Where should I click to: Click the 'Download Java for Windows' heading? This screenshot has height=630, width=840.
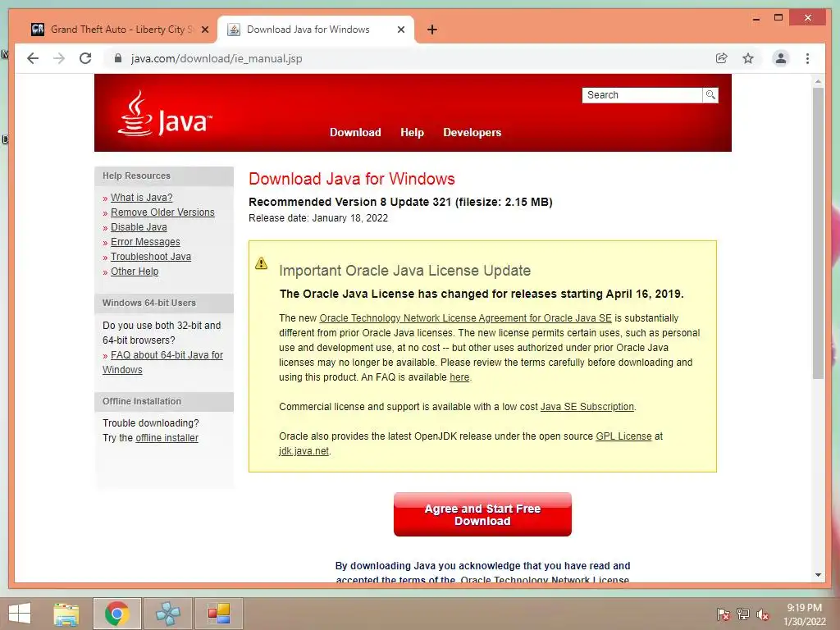351,179
